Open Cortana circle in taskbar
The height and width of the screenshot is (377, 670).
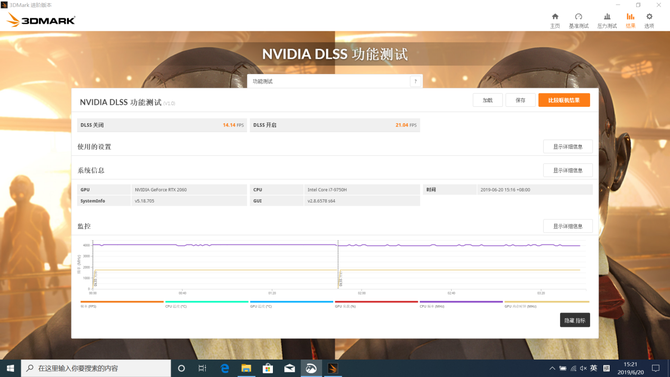(x=181, y=368)
